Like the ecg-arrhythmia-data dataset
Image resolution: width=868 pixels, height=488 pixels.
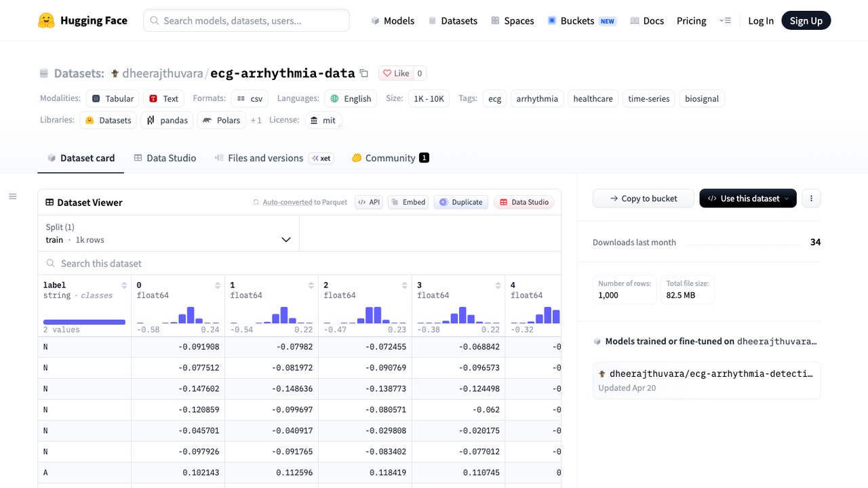click(x=395, y=73)
